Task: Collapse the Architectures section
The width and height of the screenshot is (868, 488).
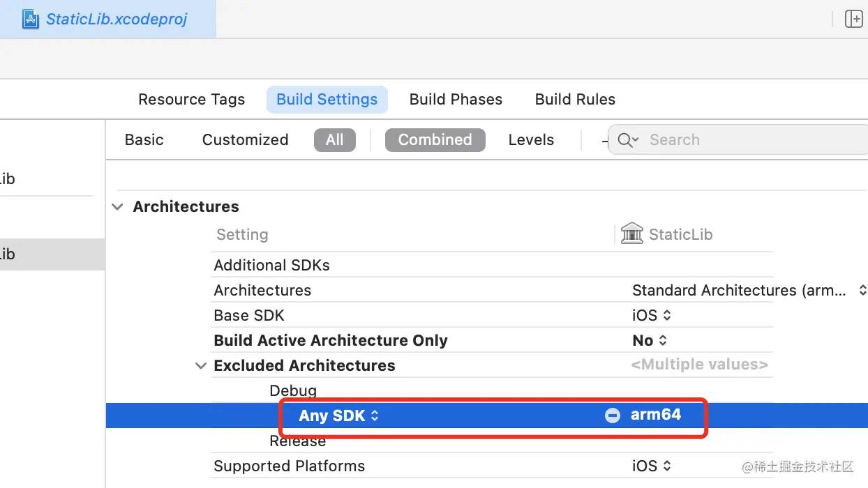Action: point(119,207)
